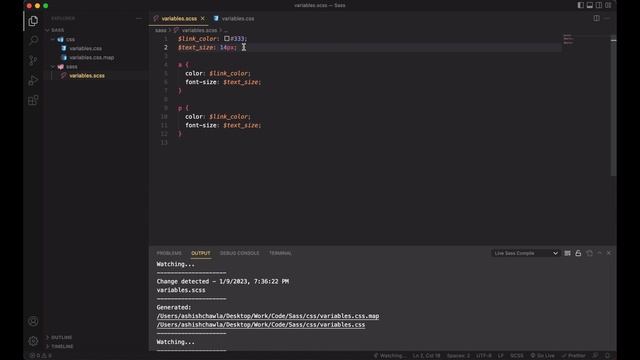Open the output log in editor
Screen dimensions: 640x360
point(589,253)
